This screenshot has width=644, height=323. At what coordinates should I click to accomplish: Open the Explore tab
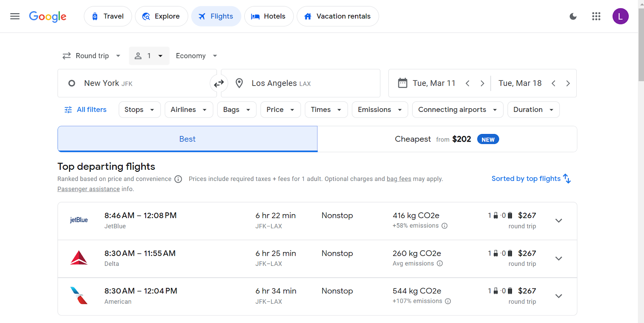point(161,16)
